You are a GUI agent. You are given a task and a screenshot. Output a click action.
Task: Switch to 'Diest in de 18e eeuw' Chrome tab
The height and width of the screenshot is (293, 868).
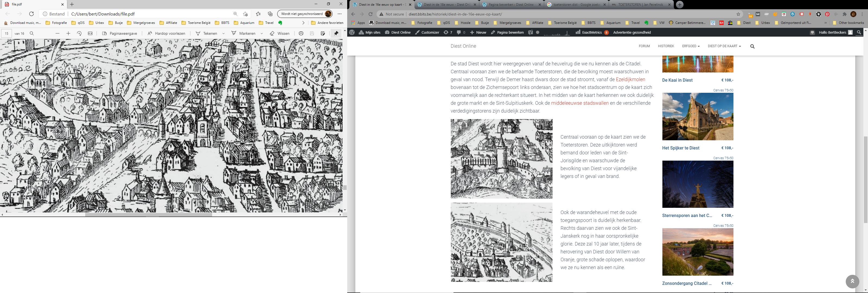click(x=447, y=5)
